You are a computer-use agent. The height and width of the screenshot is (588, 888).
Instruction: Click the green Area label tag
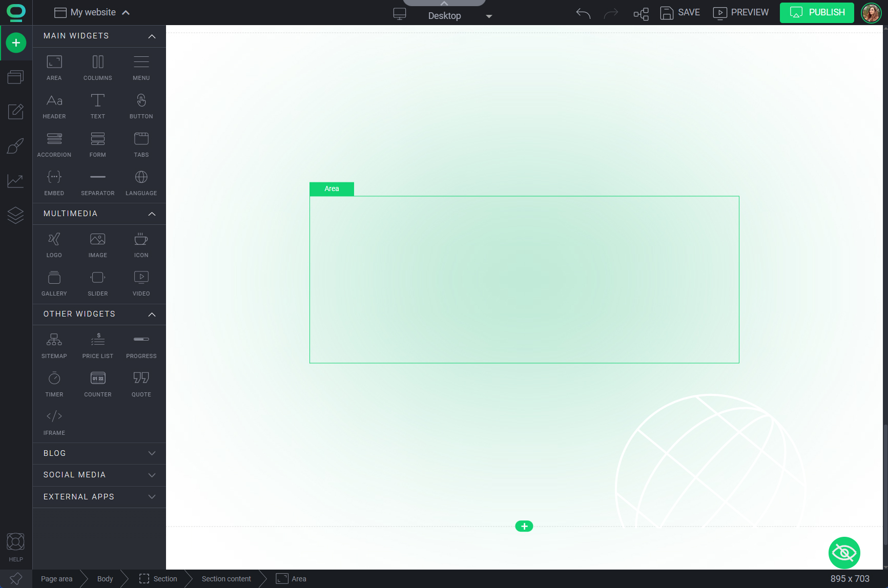(332, 189)
